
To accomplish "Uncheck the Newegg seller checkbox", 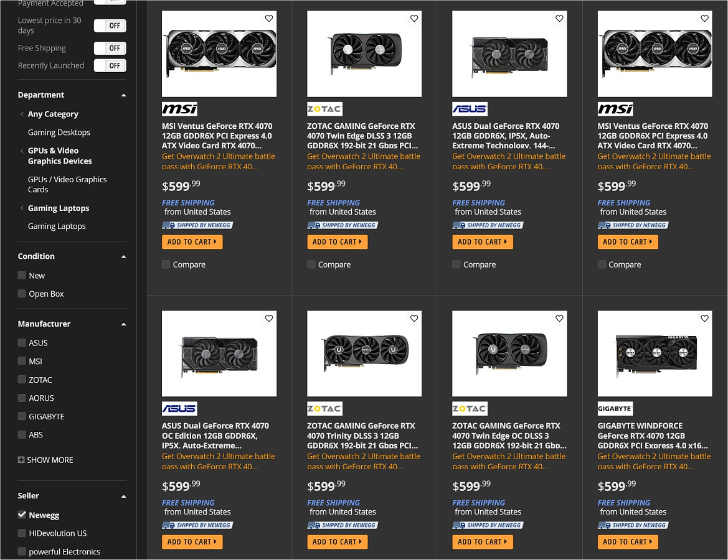I will [22, 515].
